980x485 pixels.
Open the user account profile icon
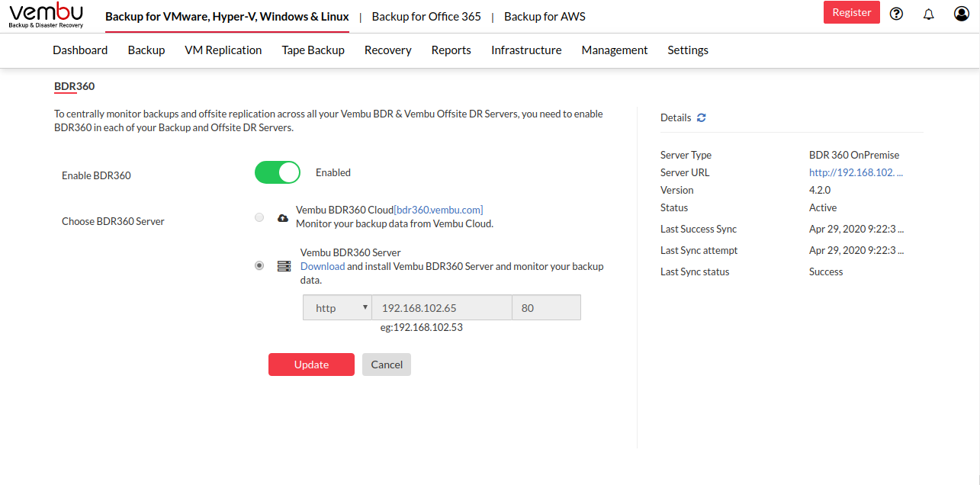pyautogui.click(x=962, y=14)
